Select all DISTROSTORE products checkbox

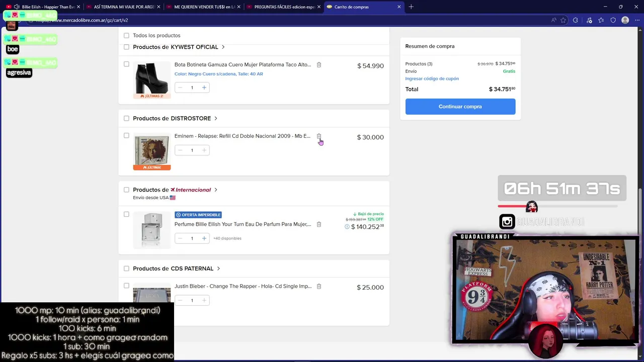(126, 119)
